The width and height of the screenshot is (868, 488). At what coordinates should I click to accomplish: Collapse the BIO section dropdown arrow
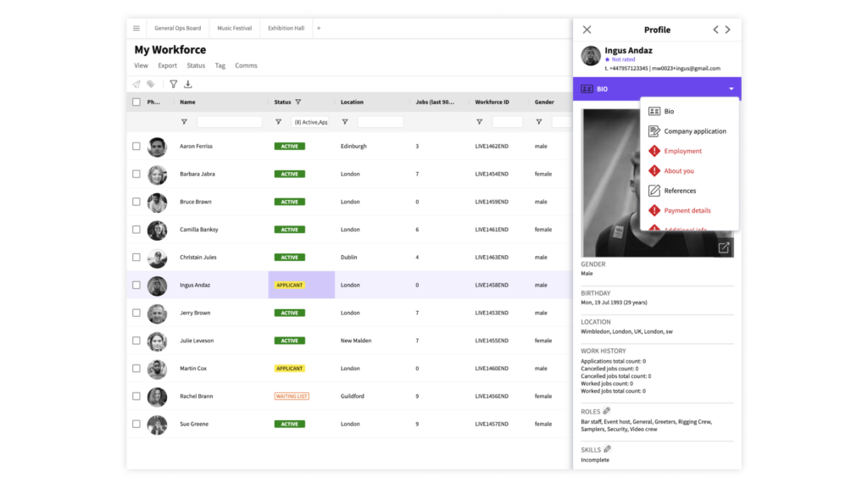pos(732,89)
